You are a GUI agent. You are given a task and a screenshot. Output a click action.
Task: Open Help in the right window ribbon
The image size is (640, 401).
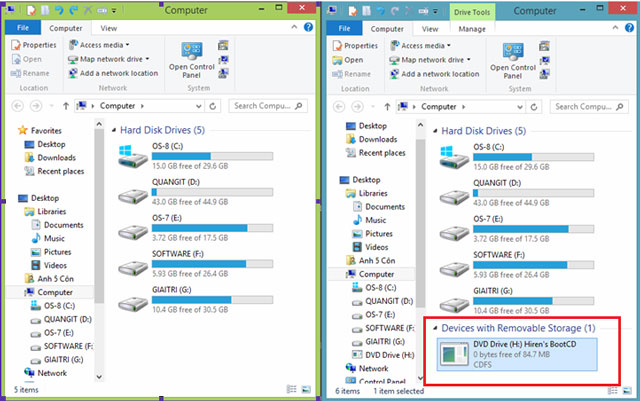[x=630, y=28]
